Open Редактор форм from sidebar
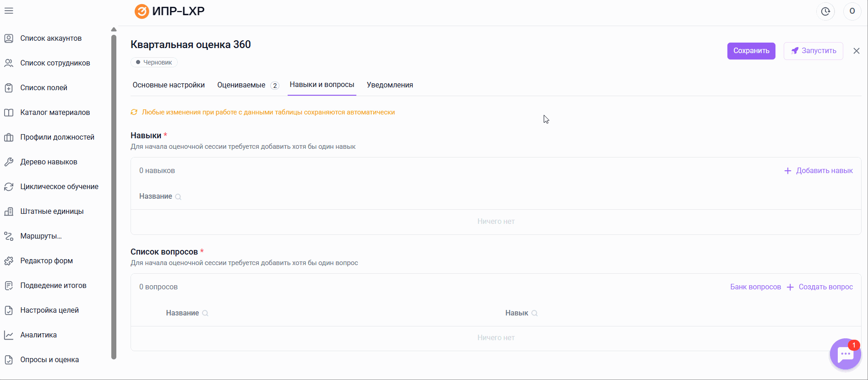The image size is (868, 380). (46, 261)
